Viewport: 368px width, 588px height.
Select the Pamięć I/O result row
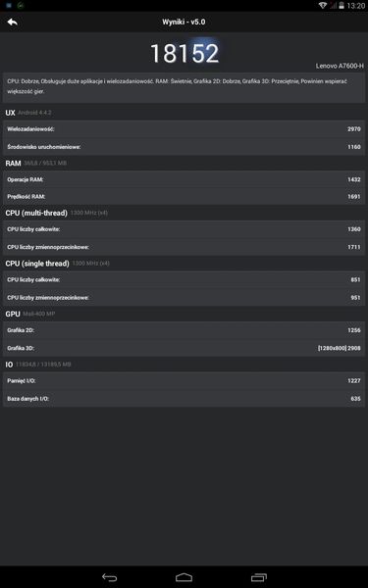coord(184,380)
